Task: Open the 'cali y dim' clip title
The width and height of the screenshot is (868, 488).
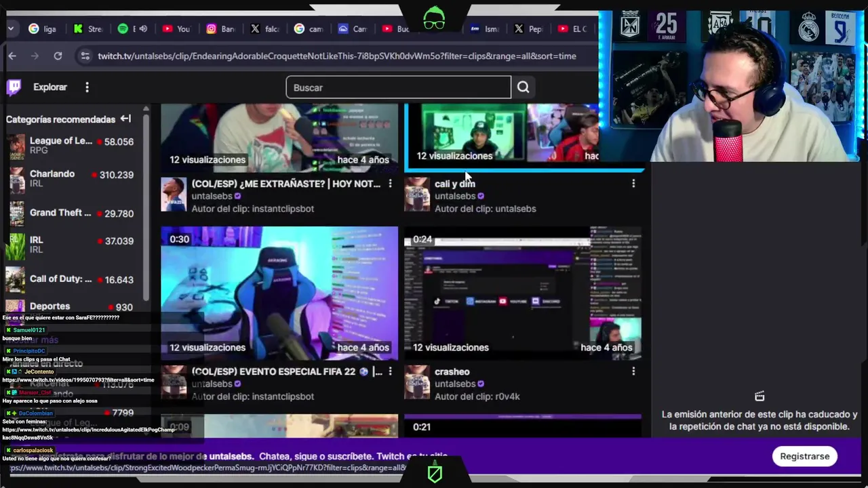Action: 454,184
